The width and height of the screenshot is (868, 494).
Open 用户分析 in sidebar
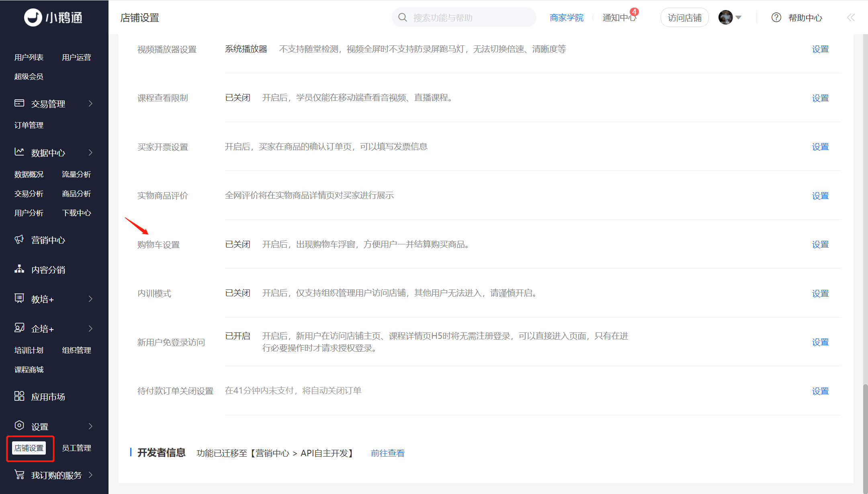coord(29,213)
